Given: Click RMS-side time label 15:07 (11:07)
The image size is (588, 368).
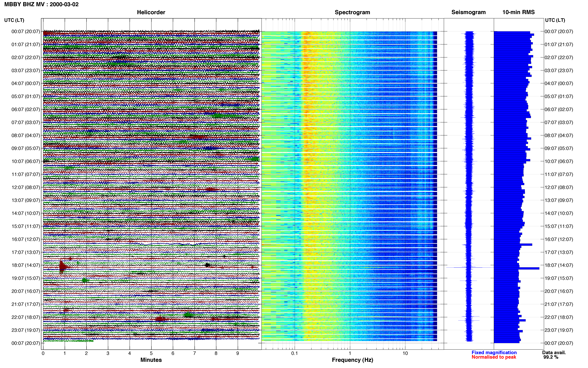Looking at the screenshot, I should point(559,226).
